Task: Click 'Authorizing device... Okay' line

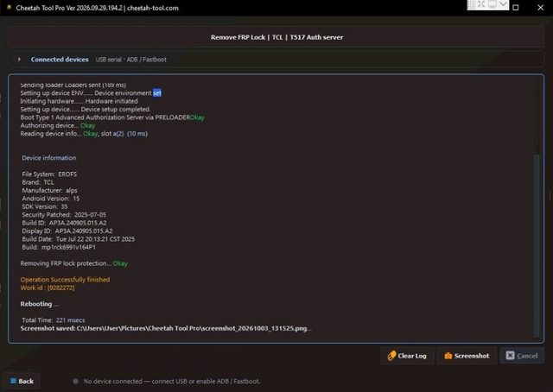Action: 58,125
